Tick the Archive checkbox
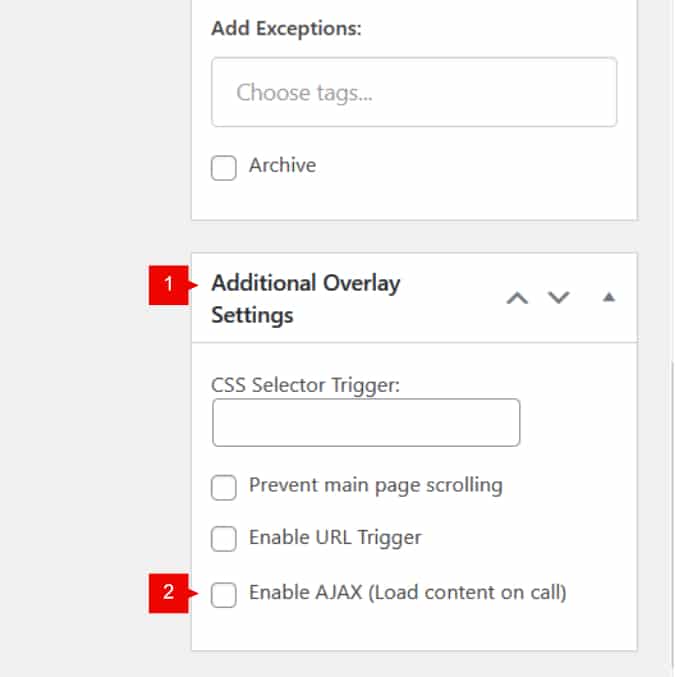677x677 pixels. pyautogui.click(x=224, y=167)
